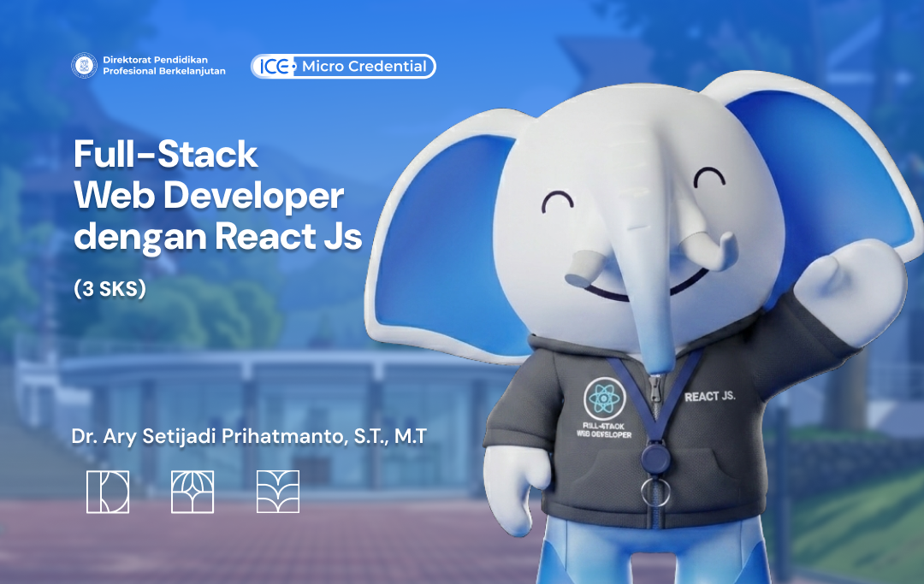Click FULL-STACK WEB DEVELOPER text on hoodie

point(603,430)
